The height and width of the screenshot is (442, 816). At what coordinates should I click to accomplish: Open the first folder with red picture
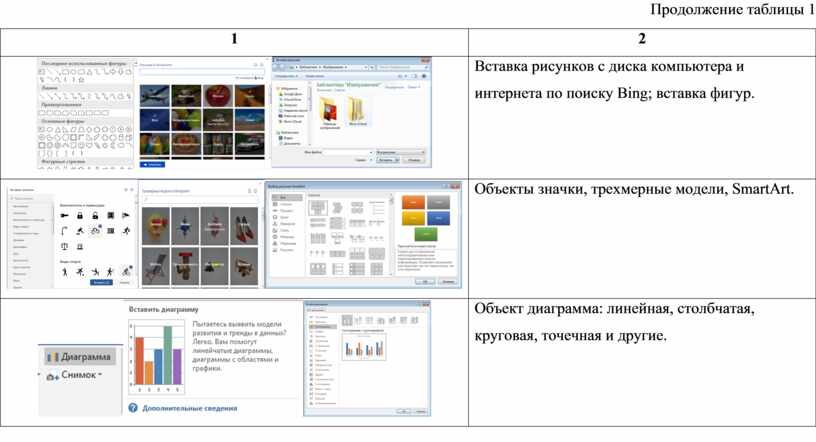329,111
